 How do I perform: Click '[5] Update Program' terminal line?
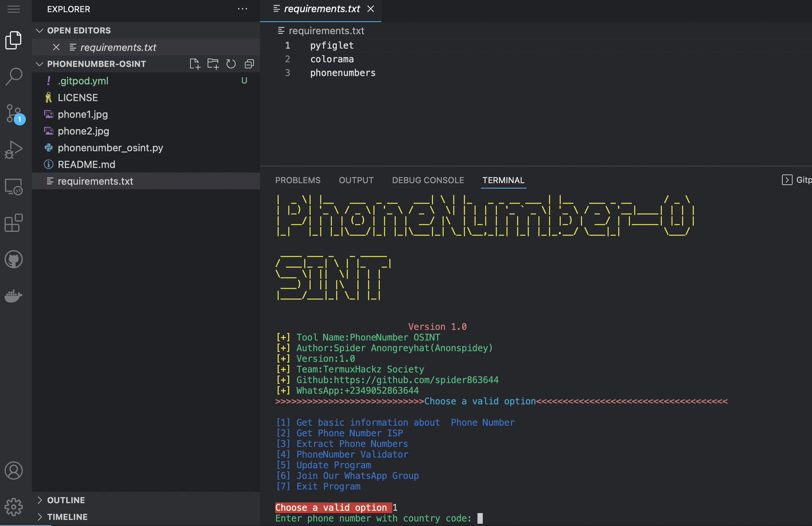tap(324, 465)
